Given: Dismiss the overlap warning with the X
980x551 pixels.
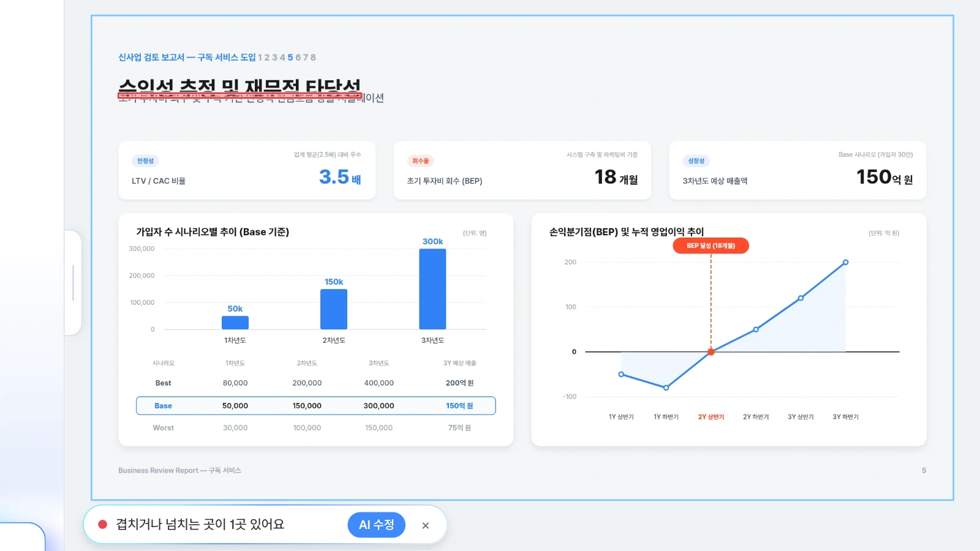Looking at the screenshot, I should [426, 525].
